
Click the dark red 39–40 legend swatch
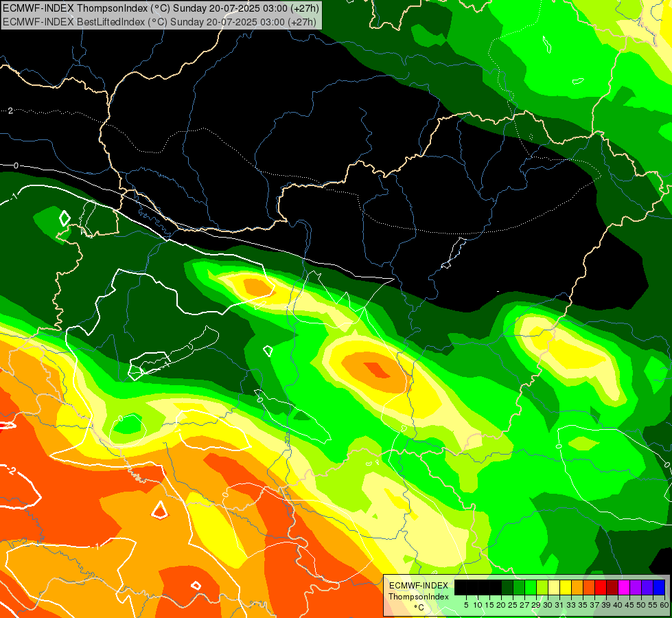[612, 587]
